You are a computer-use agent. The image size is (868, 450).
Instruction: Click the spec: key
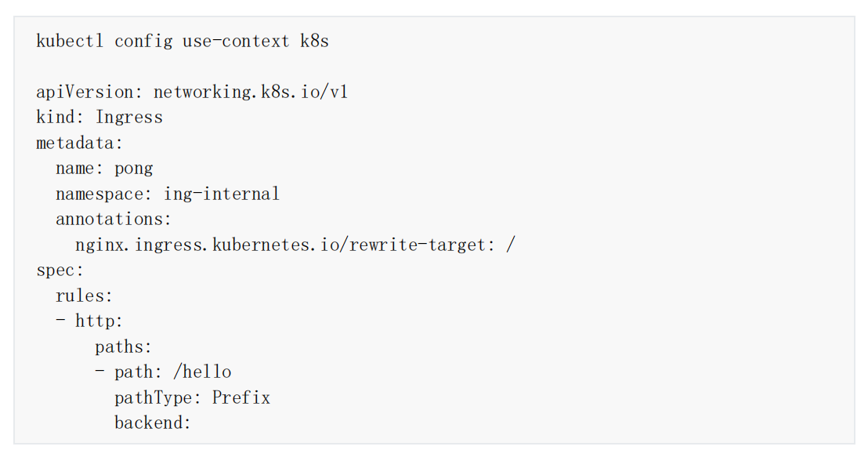click(60, 270)
